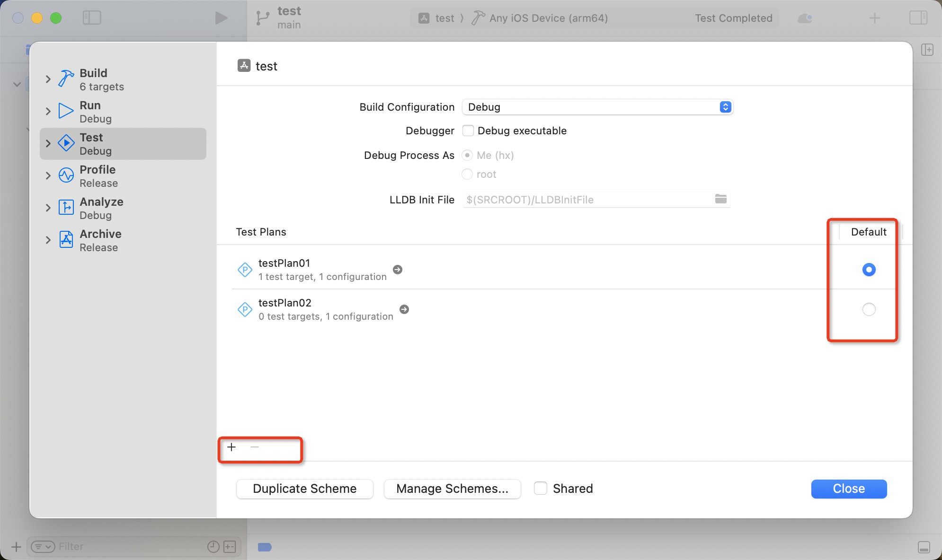Click the blue tag indicator at bottom
The width and height of the screenshot is (942, 560).
pos(265,547)
